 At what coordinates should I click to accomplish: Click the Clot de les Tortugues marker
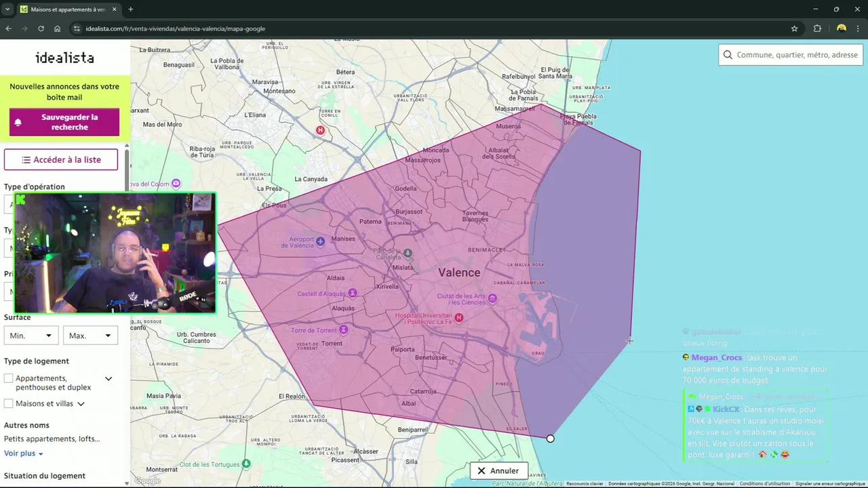pos(246,464)
